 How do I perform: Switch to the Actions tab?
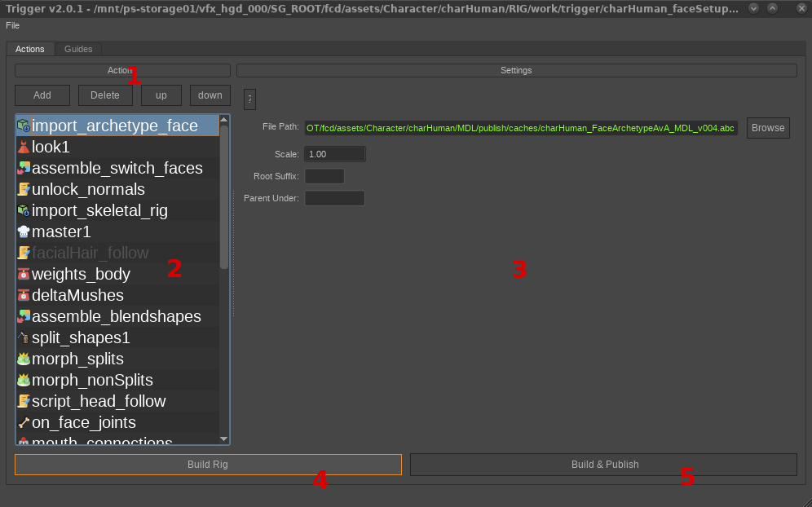[x=29, y=49]
